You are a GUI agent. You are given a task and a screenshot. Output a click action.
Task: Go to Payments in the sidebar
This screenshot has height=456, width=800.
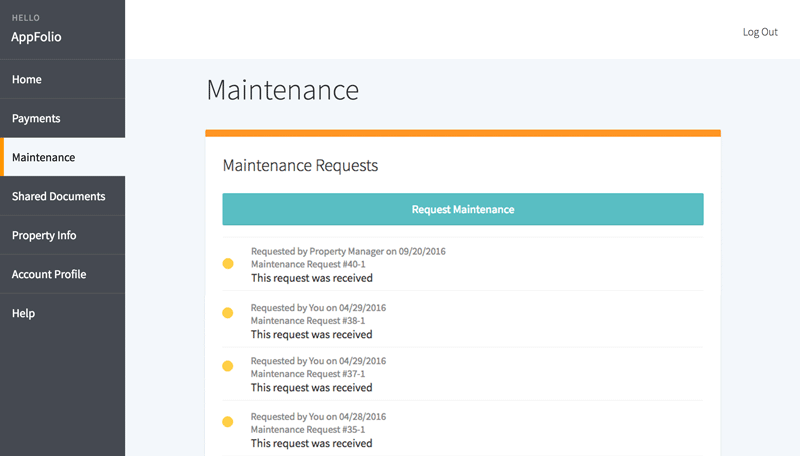[x=62, y=118]
